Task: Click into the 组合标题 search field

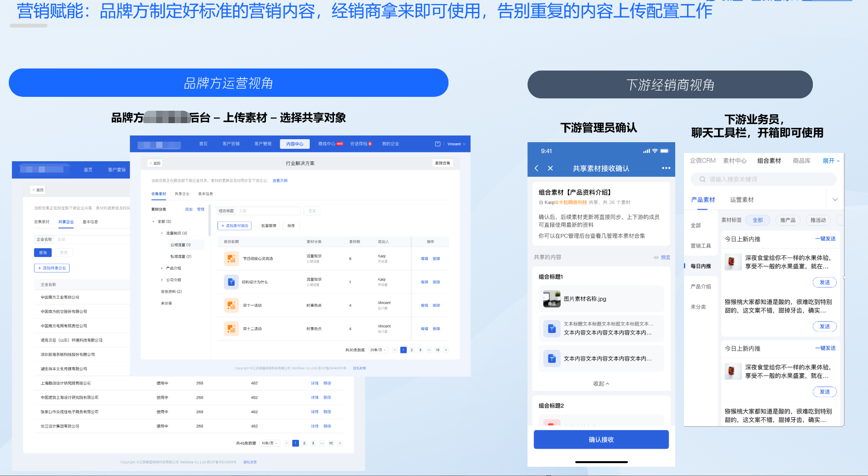Action: pos(268,211)
